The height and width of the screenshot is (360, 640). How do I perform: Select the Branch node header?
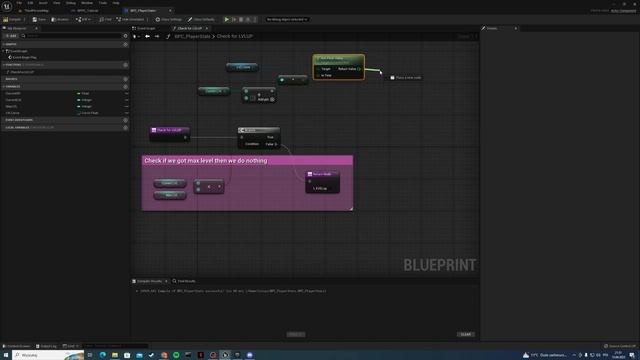(x=259, y=130)
